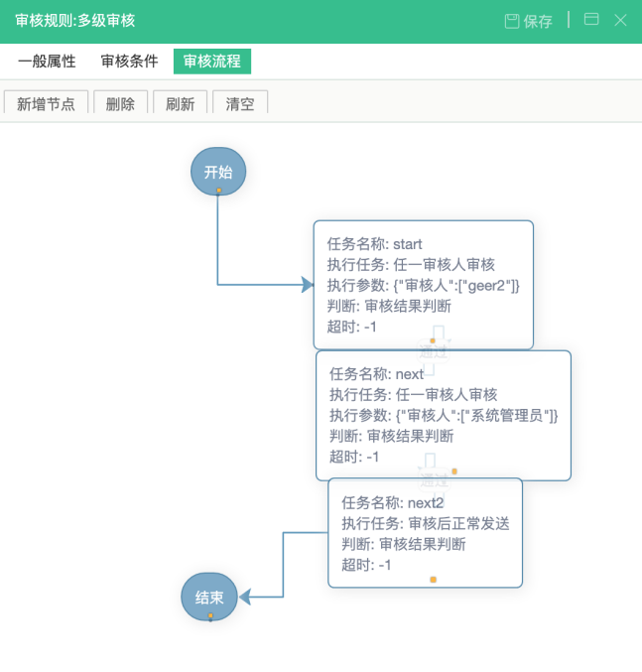Click the arrow pointing into 结束 node
Viewport: 642px width, 672px height.
click(245, 597)
